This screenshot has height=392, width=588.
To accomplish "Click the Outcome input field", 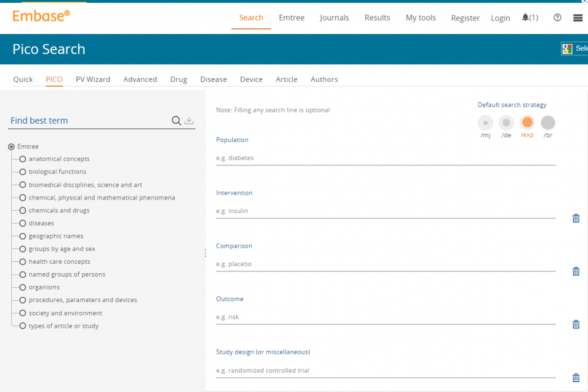I will pyautogui.click(x=386, y=317).
